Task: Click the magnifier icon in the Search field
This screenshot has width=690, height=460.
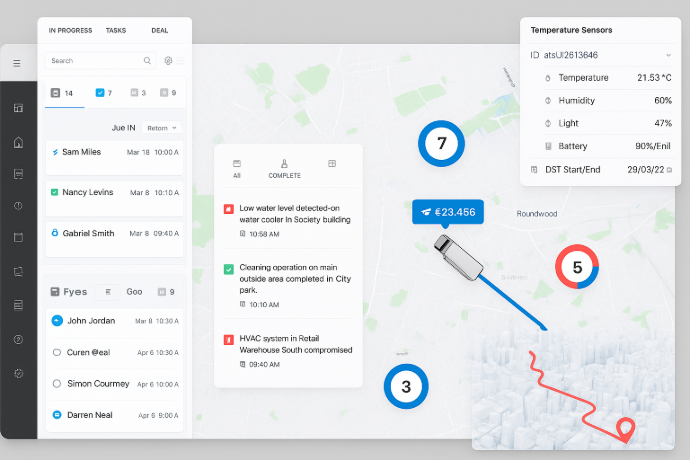Action: pos(147,61)
